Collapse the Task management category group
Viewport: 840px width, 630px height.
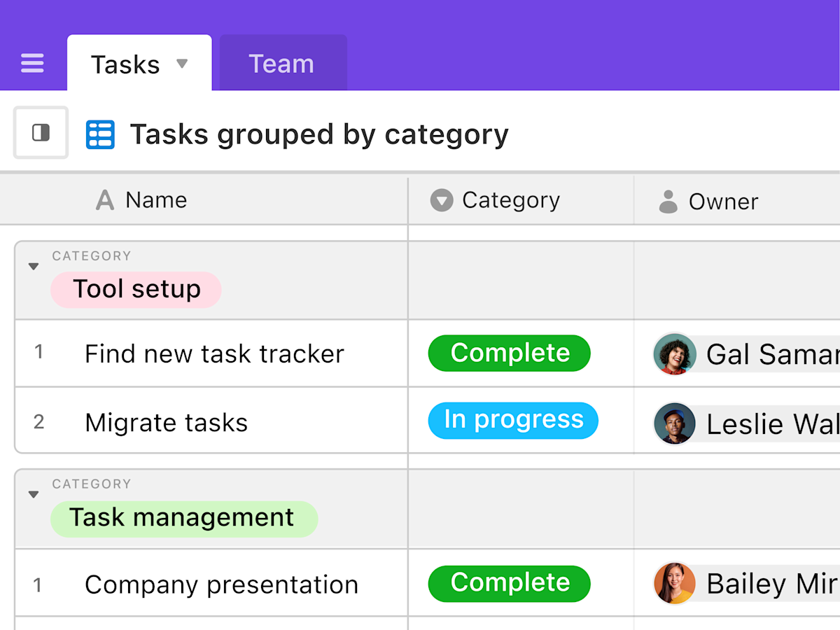[33, 493]
